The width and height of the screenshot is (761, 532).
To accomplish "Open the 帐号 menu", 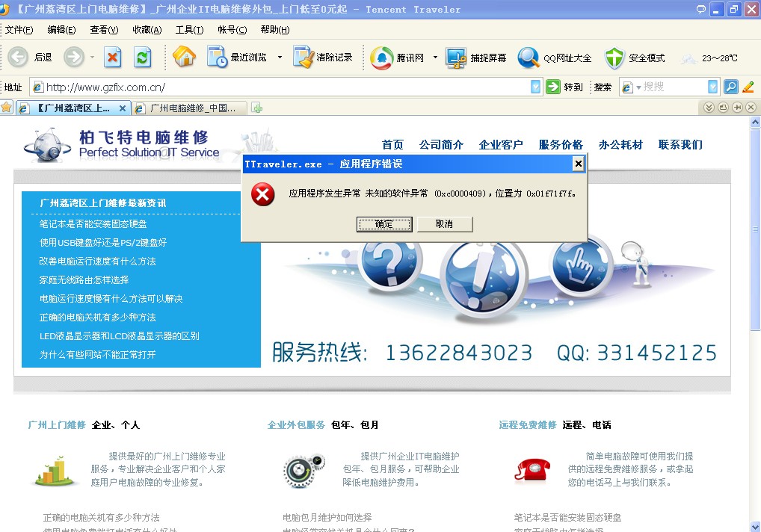I will click(x=232, y=30).
